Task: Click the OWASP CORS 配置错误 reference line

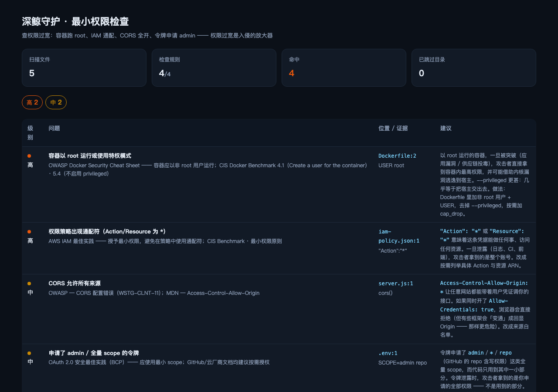Action: click(154, 293)
